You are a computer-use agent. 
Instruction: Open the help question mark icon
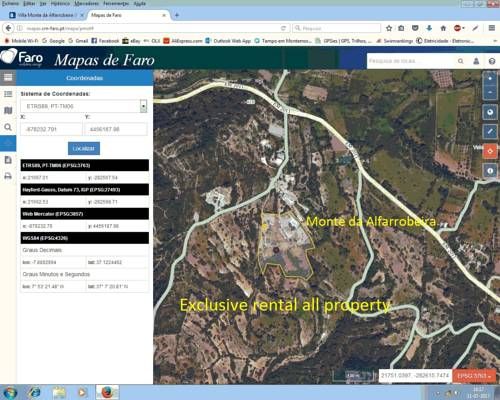[x=492, y=61]
